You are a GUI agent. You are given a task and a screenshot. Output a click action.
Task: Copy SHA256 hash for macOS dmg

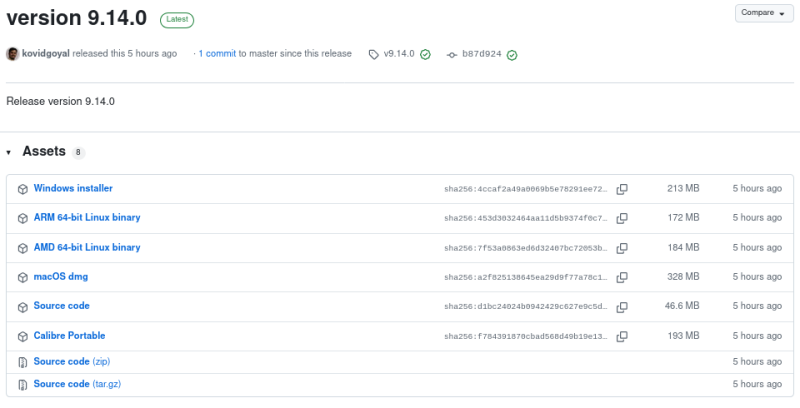point(621,277)
